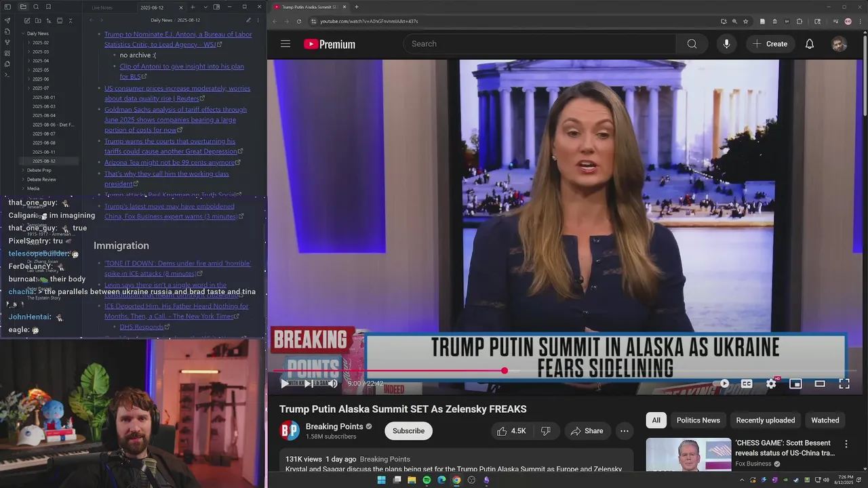Like the video (4.5K)
The width and height of the screenshot is (868, 488).
click(511, 431)
